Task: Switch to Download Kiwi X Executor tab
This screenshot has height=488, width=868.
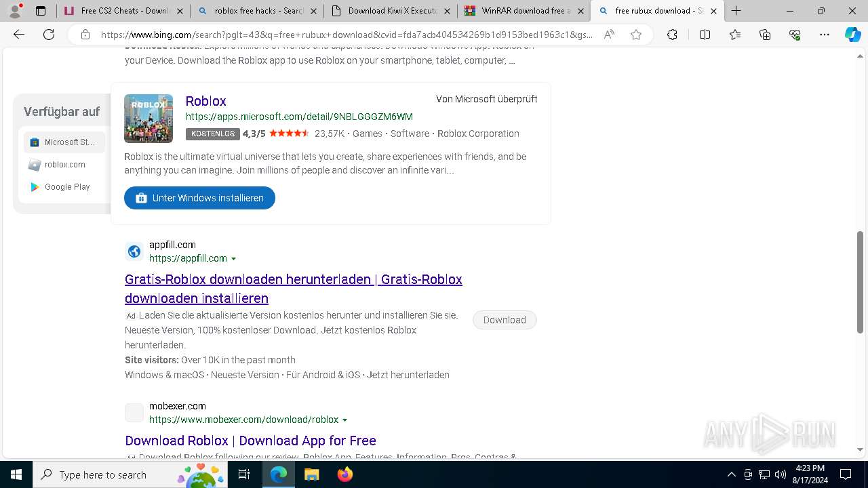Action: (x=390, y=11)
